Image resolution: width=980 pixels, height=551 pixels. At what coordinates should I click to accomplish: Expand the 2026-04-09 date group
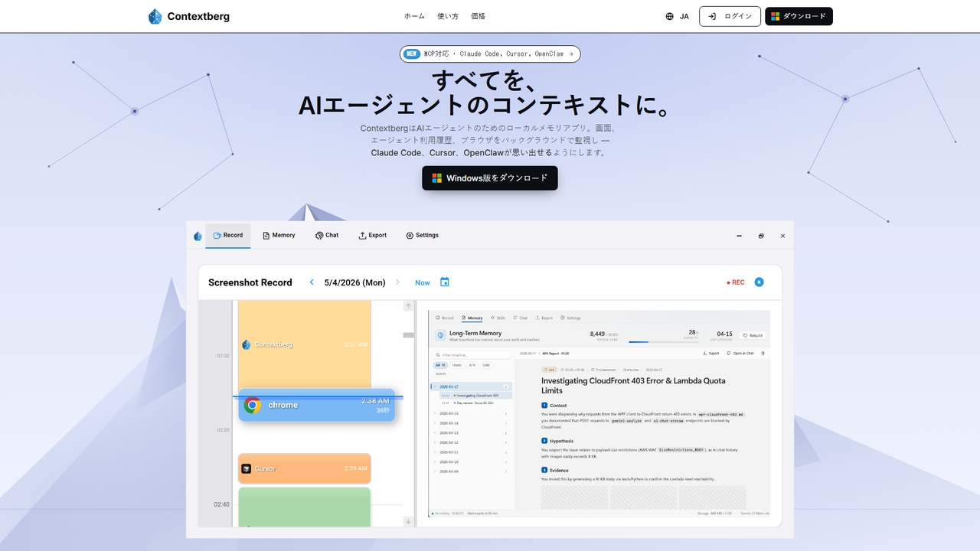click(x=472, y=471)
